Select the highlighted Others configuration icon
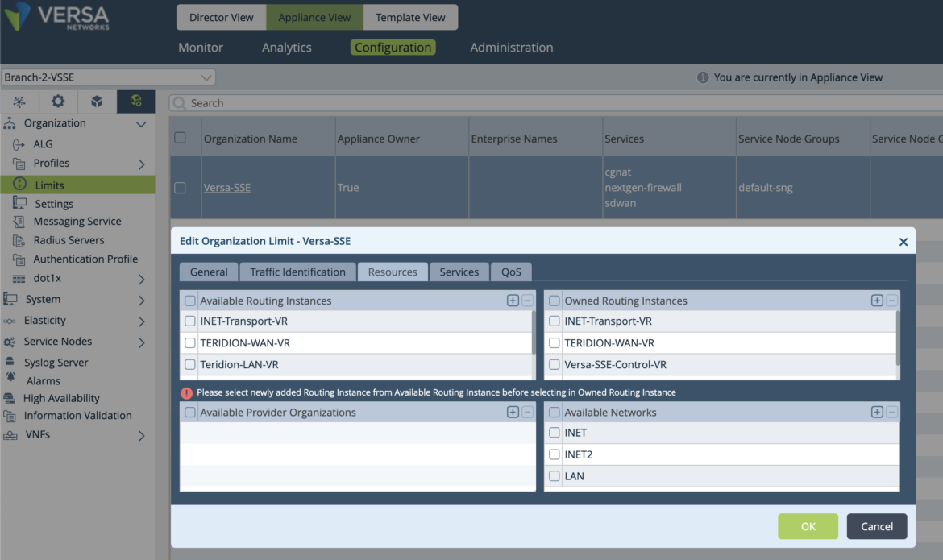The height and width of the screenshot is (560, 943). (x=135, y=102)
